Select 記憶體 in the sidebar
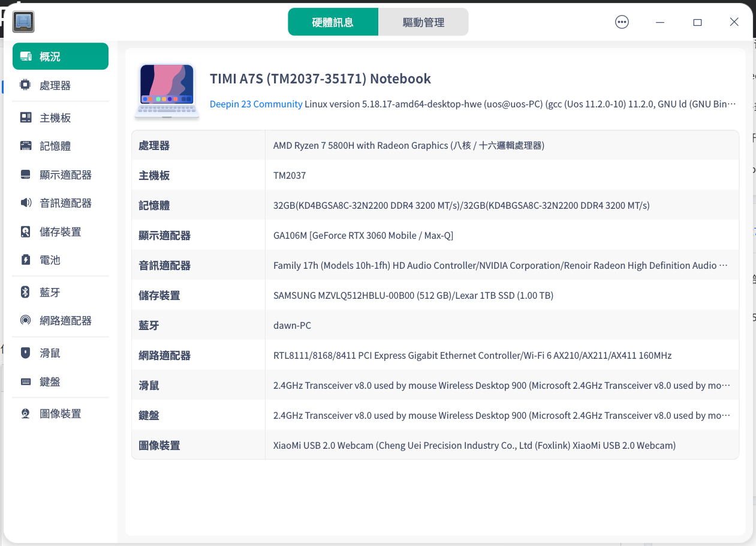Screen dimensions: 756x546 coord(61,146)
